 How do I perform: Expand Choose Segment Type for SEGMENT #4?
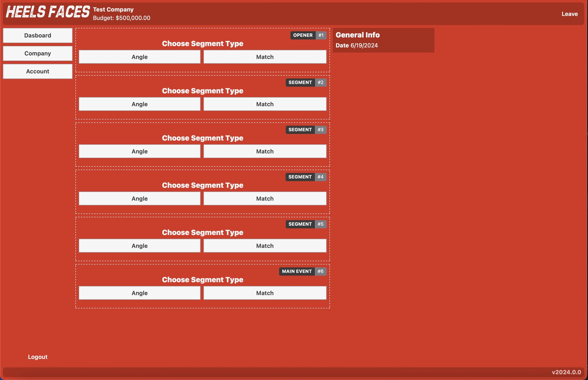(203, 185)
